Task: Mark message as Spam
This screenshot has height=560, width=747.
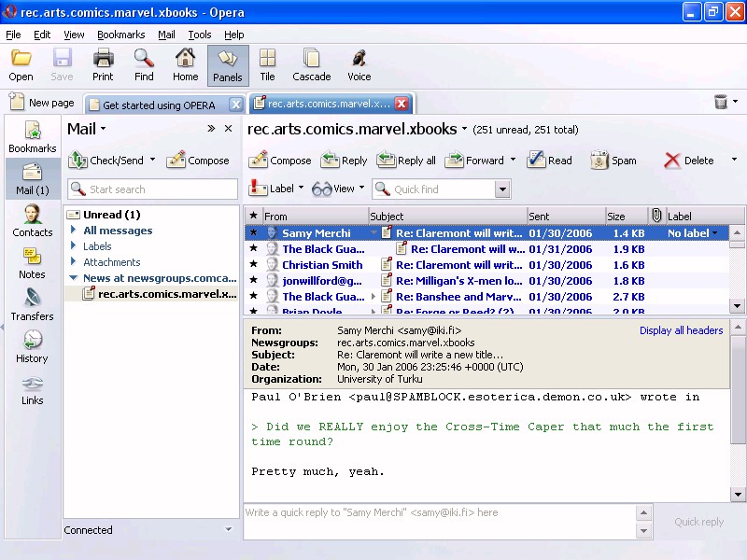Action: [x=613, y=161]
